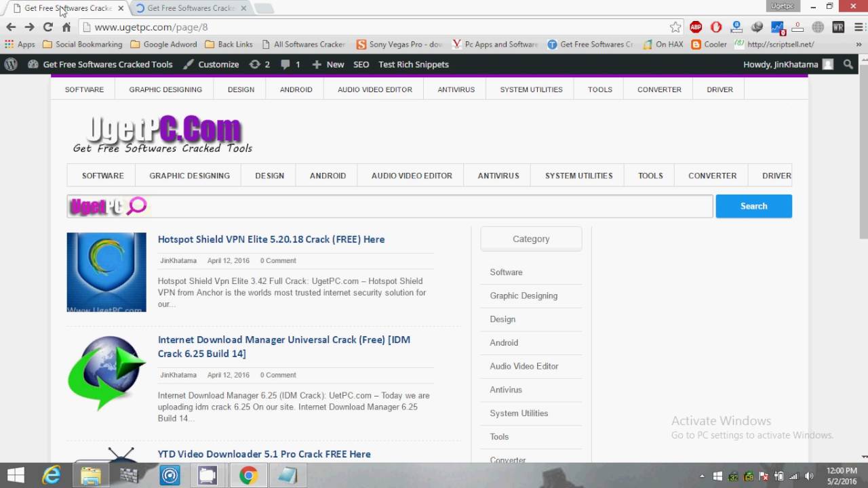868x488 pixels.
Task: Select Android in the Category sidebar
Action: point(504,342)
